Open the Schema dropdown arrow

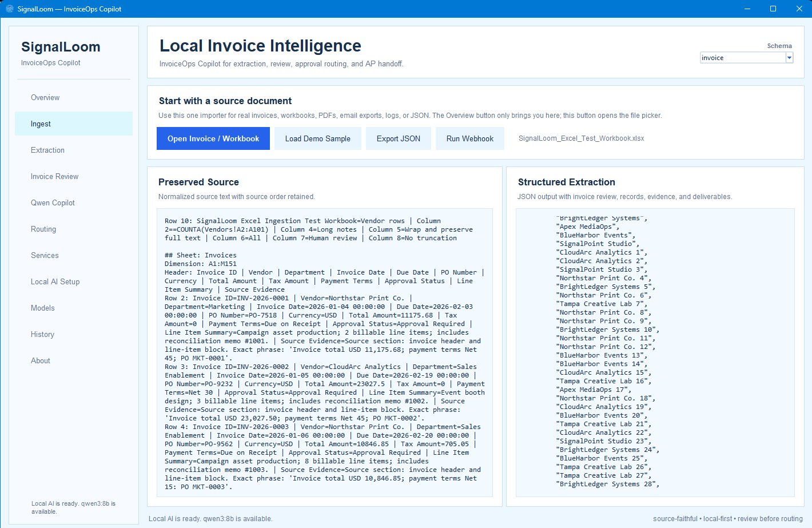tap(789, 58)
